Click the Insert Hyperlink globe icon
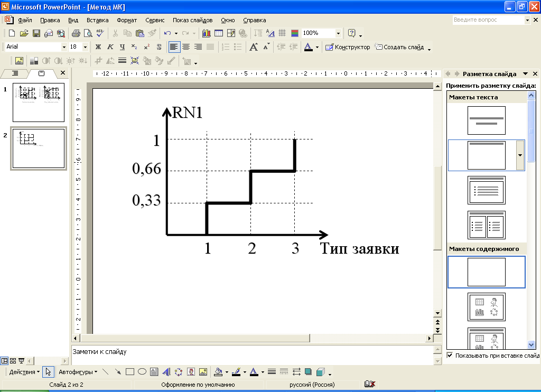The image size is (541, 392). pos(243,33)
